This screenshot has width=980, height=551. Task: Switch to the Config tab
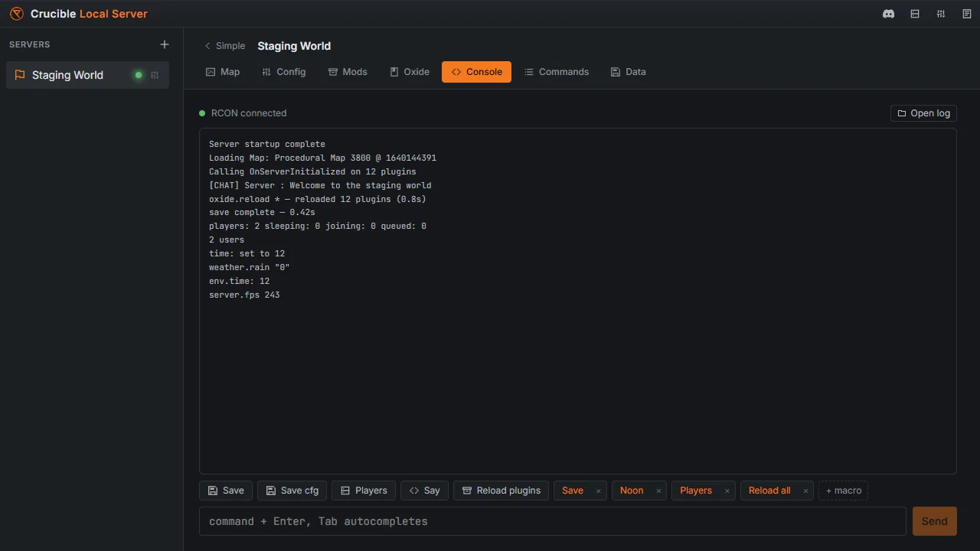pyautogui.click(x=283, y=72)
